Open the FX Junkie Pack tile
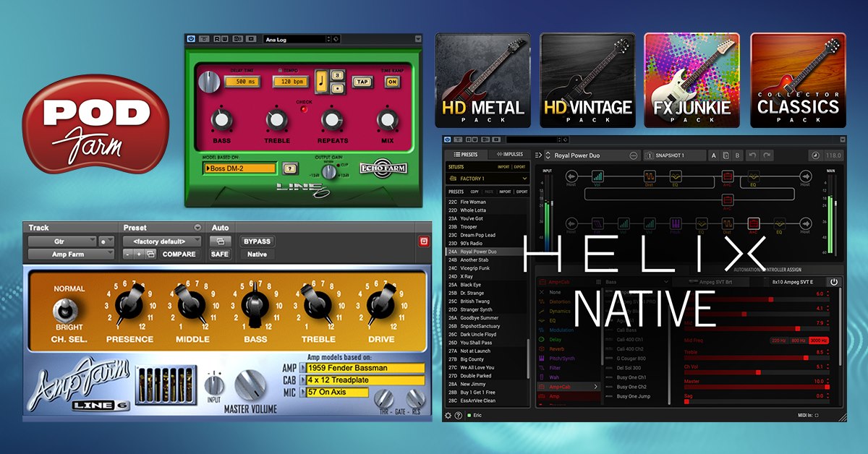This screenshot has height=454, width=868. [x=692, y=79]
